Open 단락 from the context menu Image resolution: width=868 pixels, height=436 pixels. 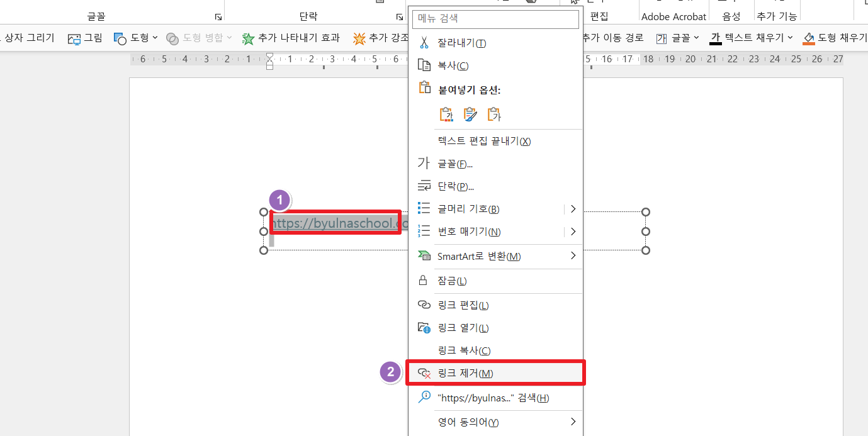coord(458,186)
